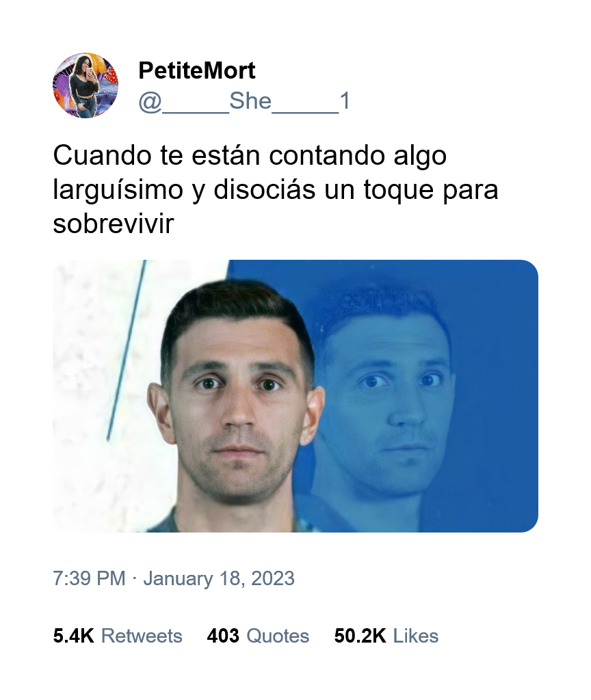The image size is (591, 700).
Task: Click the selfie figure in the avatar
Action: 85,85
